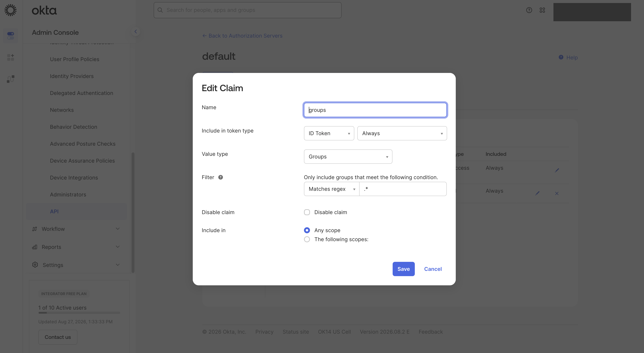
Task: Open the Feedback footer link
Action: (x=431, y=332)
